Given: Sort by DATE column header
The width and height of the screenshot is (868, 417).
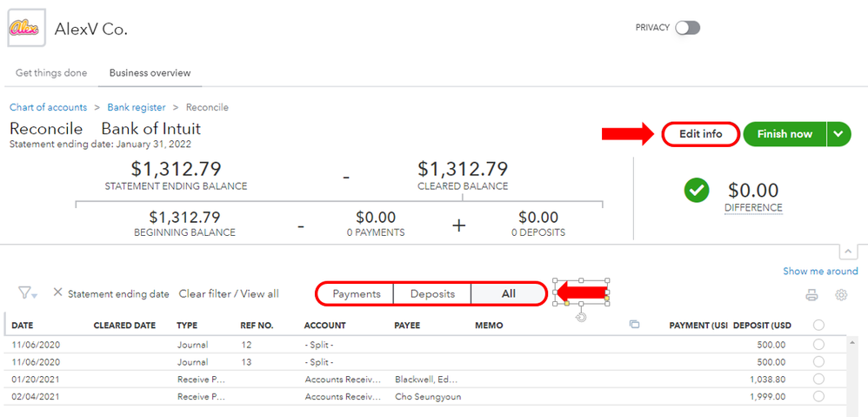Looking at the screenshot, I should [22, 326].
